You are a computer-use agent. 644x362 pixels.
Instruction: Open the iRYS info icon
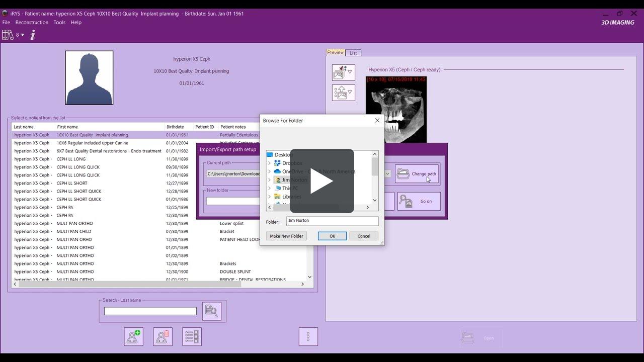pyautogui.click(x=32, y=35)
